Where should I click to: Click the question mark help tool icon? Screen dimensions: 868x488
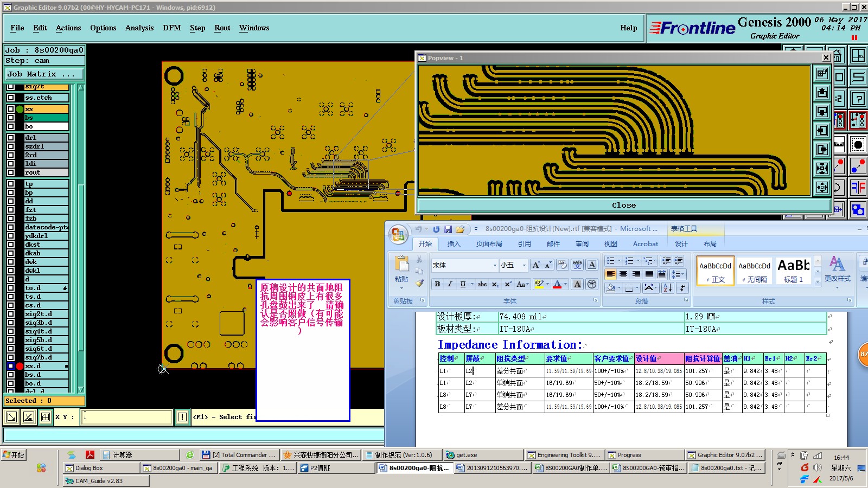(858, 98)
